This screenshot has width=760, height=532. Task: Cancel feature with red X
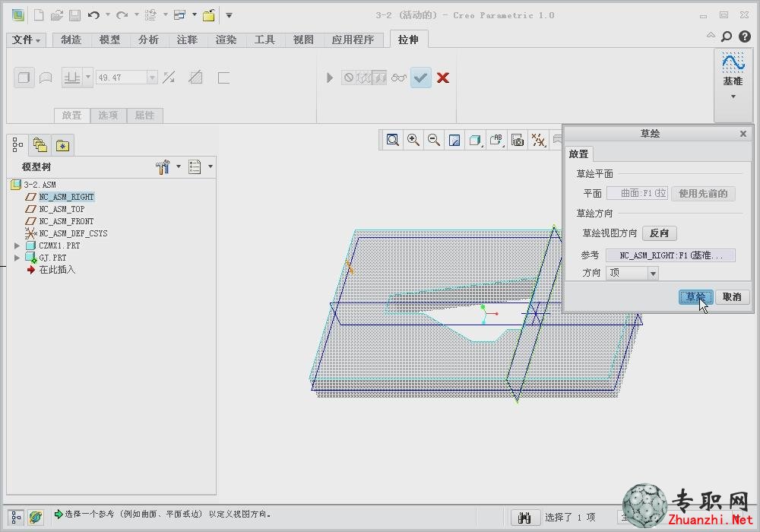[x=442, y=78]
